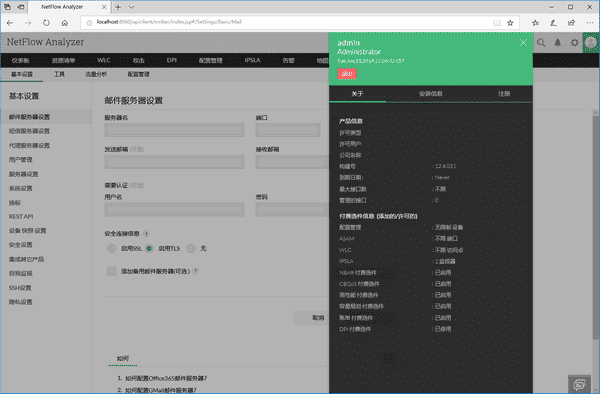Select the 无 security radio button
600x394 pixels.
191,249
